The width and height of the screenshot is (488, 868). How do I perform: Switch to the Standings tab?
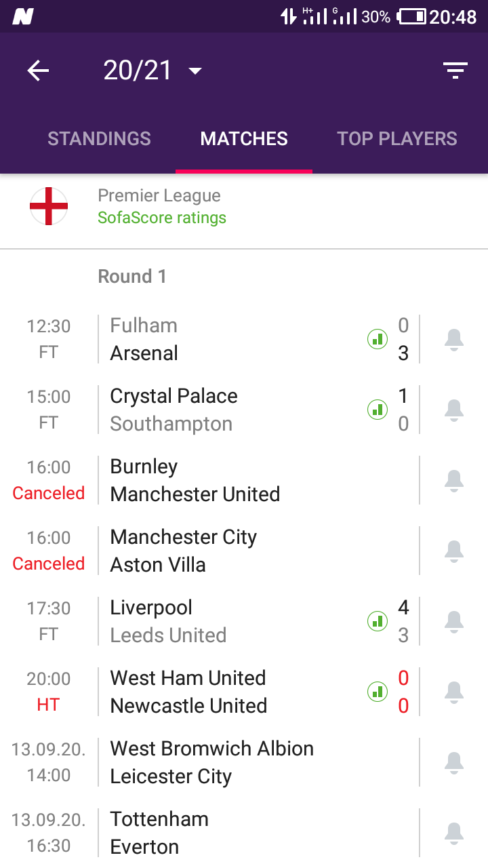coord(99,138)
